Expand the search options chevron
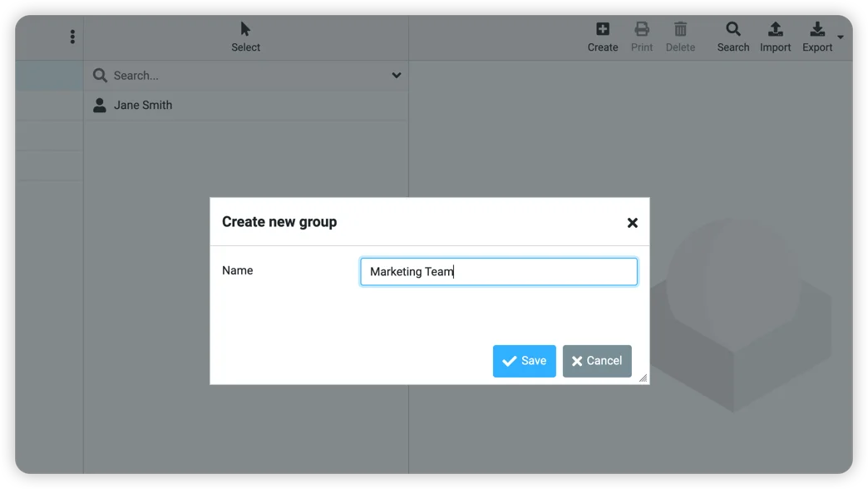Image resolution: width=868 pixels, height=489 pixels. [397, 75]
